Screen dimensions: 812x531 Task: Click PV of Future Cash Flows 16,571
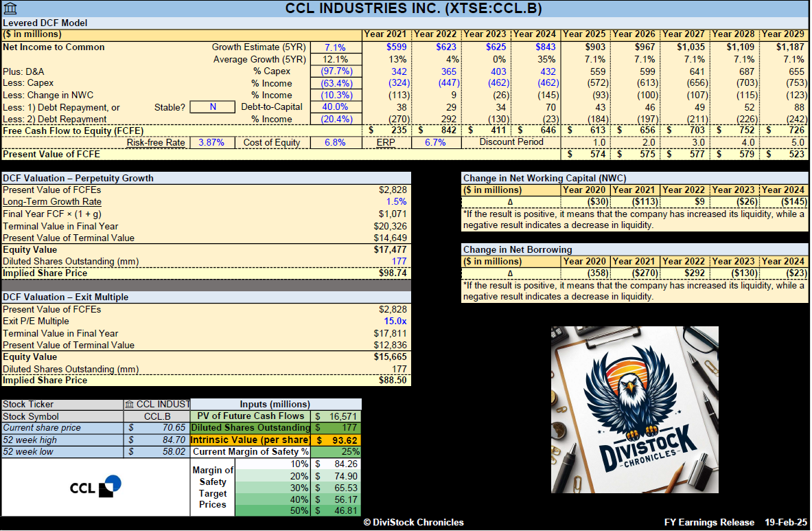[x=336, y=416]
